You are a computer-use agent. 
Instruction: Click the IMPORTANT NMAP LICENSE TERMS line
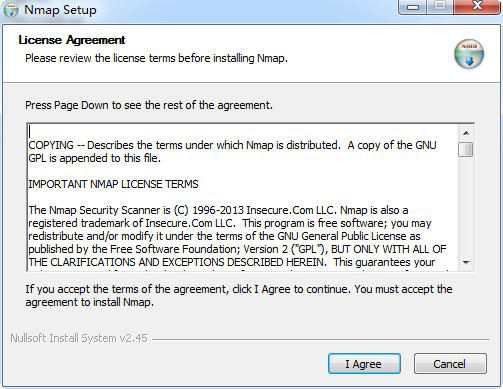(113, 184)
